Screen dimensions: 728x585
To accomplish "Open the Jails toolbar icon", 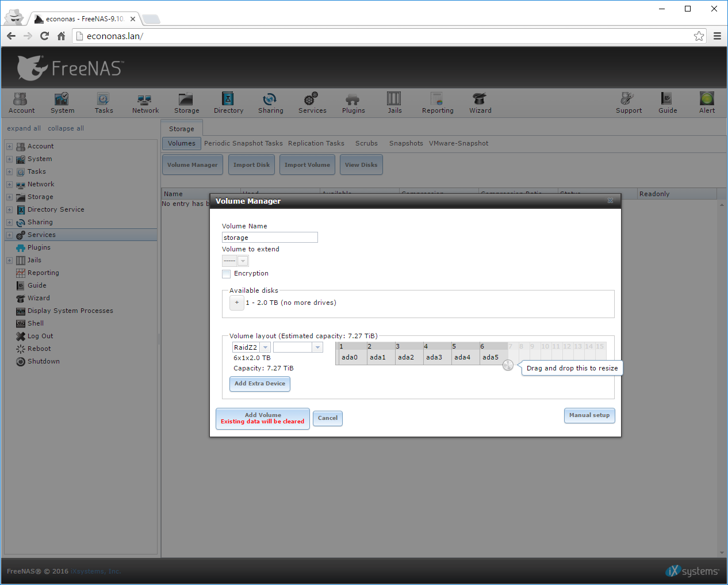I will [394, 103].
